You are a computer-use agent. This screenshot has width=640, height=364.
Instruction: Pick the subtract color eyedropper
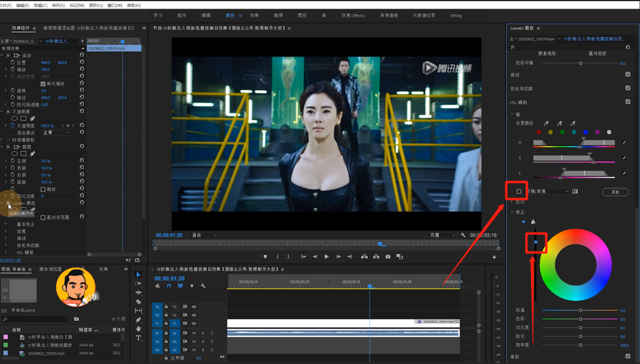pos(573,123)
